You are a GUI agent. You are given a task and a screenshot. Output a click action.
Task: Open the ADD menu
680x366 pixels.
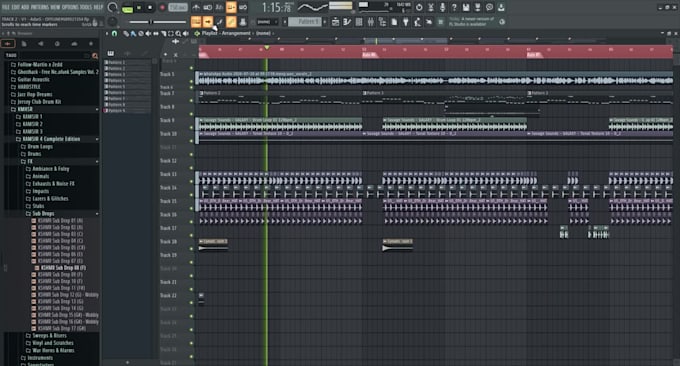pos(26,7)
